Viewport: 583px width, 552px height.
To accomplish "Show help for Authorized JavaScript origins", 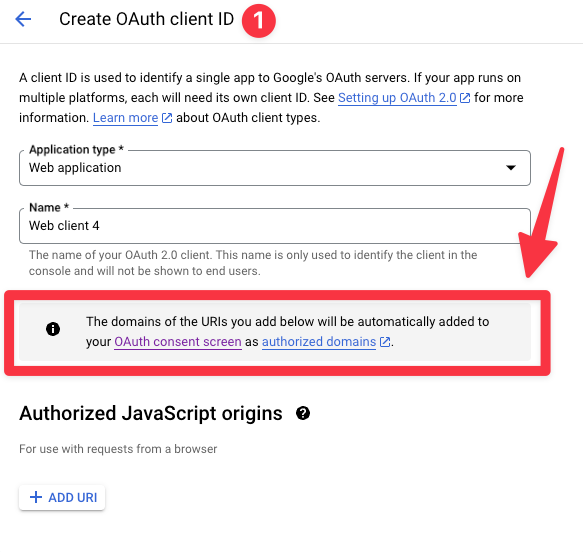I will pyautogui.click(x=303, y=413).
